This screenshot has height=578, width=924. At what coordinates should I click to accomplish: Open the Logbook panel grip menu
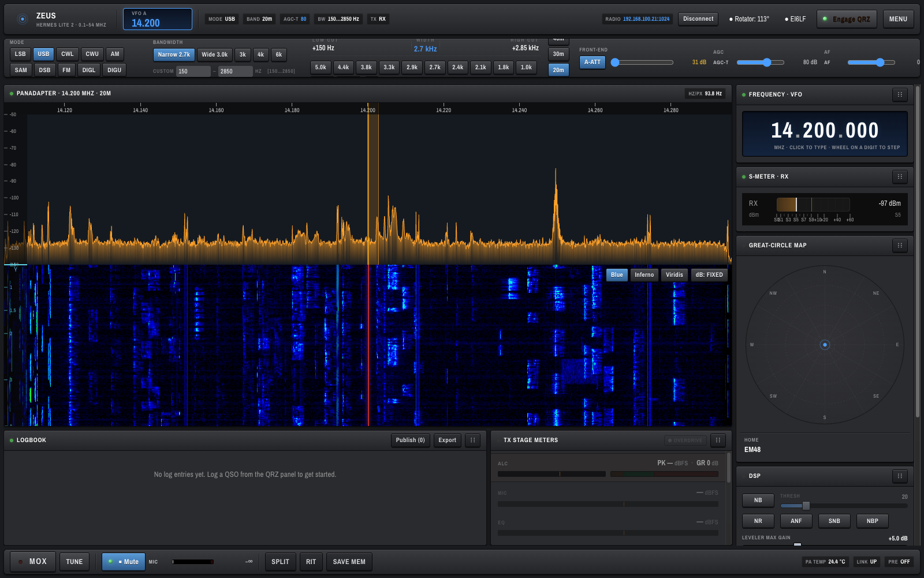472,440
